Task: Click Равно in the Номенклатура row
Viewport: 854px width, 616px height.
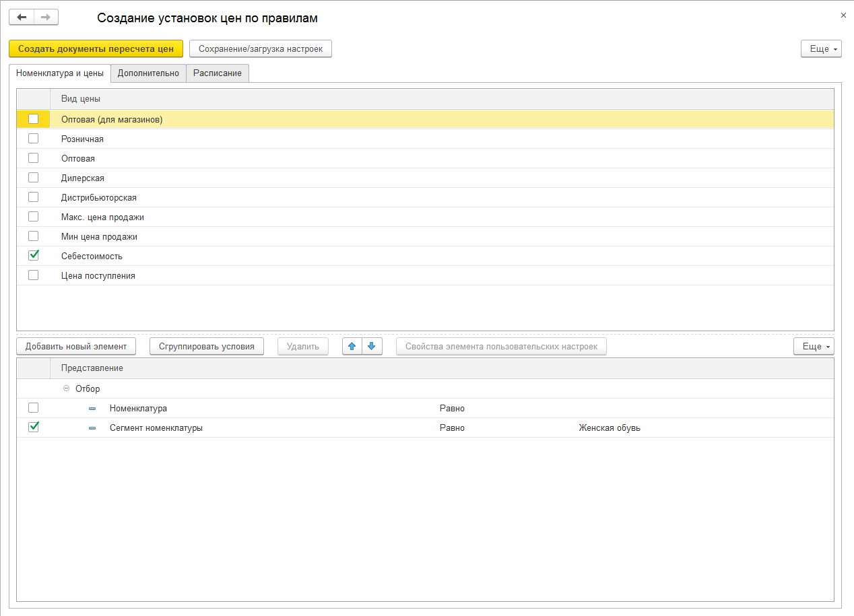Action: click(452, 408)
